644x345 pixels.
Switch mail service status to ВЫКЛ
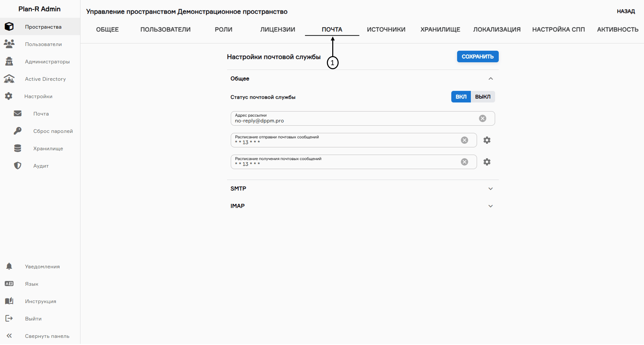click(482, 97)
